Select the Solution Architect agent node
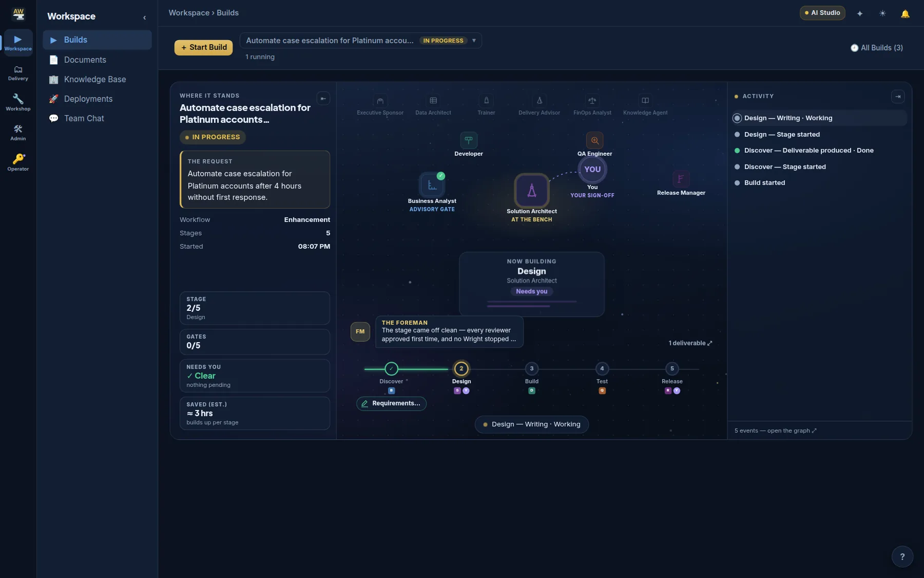 point(532,191)
